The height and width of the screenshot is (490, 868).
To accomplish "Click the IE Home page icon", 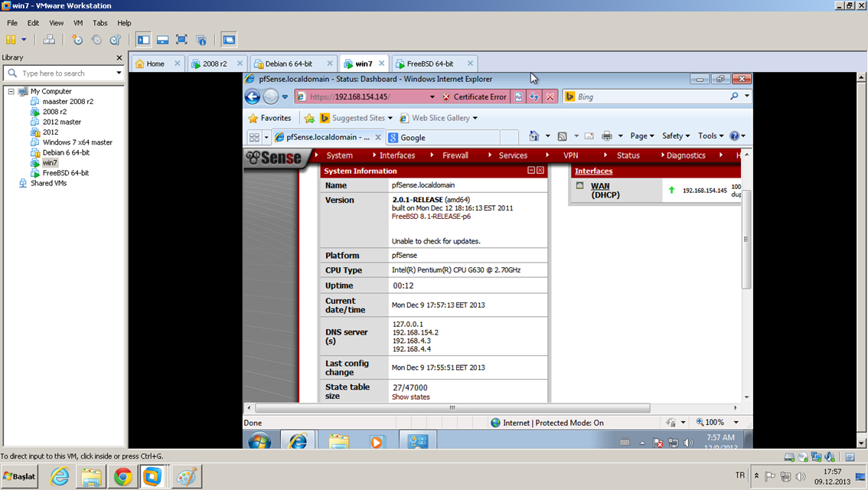I will pyautogui.click(x=534, y=136).
